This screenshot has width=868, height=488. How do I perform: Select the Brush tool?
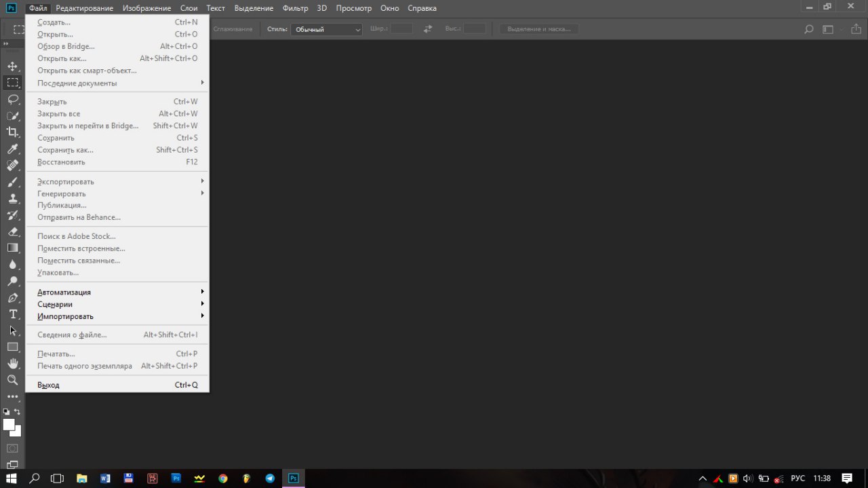pos(12,182)
